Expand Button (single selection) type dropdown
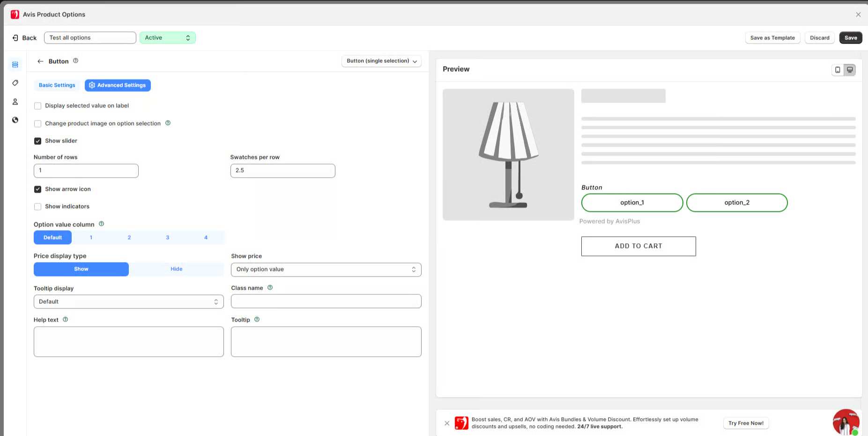Image resolution: width=868 pixels, height=436 pixels. click(381, 61)
